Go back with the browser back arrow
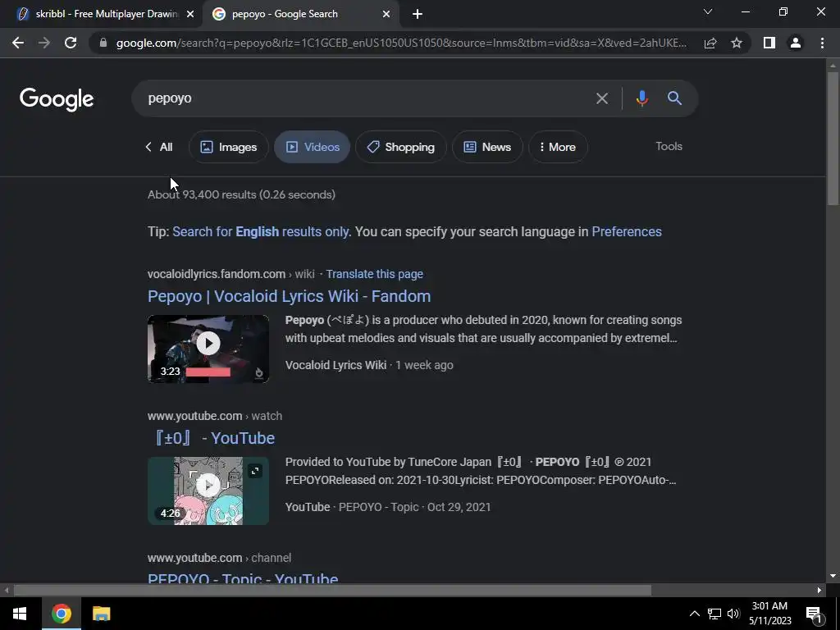This screenshot has height=630, width=840. click(x=18, y=43)
